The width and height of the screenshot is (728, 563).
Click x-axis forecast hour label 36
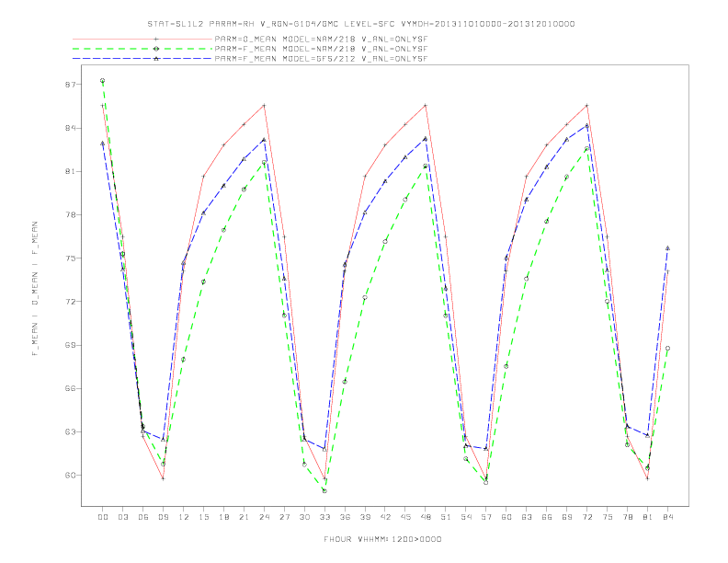345,517
